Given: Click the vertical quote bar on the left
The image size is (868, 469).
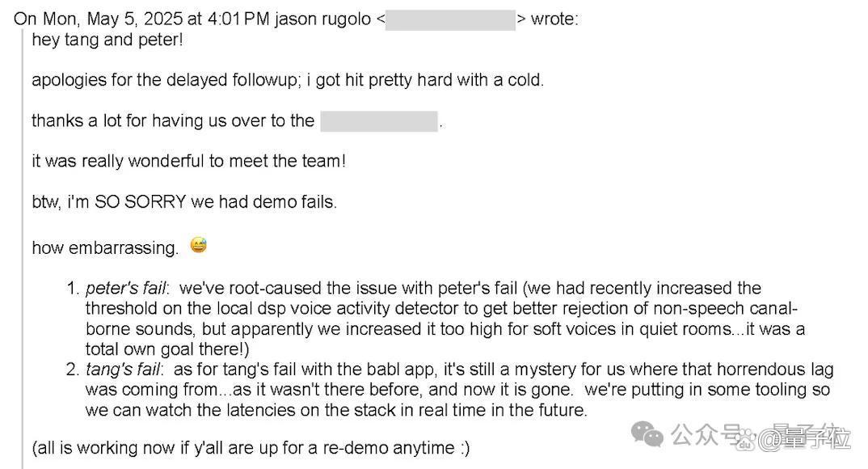Looking at the screenshot, I should pos(23,249).
